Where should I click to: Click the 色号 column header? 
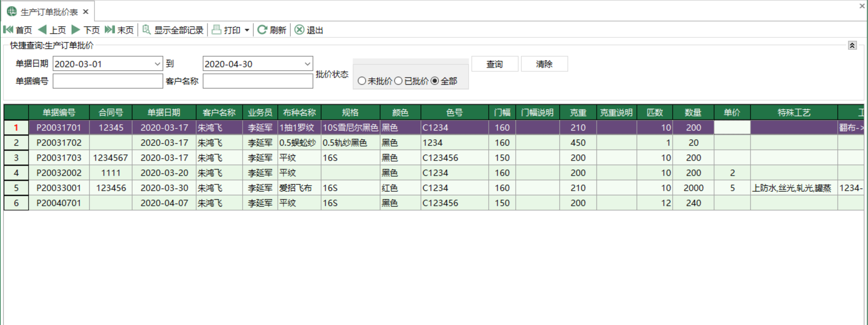[x=455, y=112]
